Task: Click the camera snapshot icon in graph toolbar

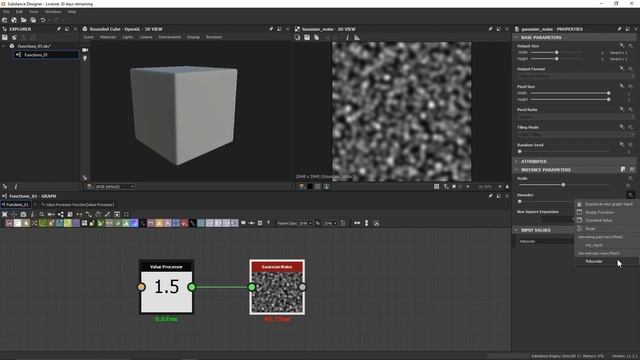Action: (23, 214)
